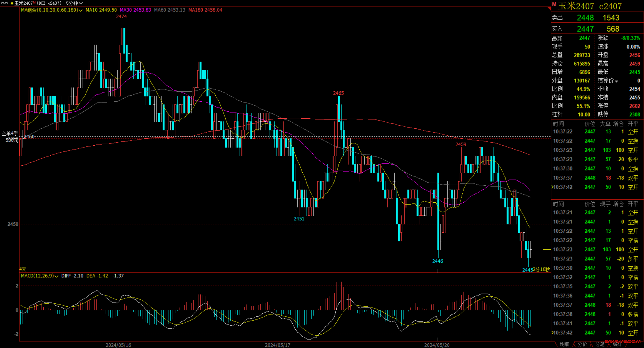Click the MA10 2449.50 legend value
Viewport: 644px width, 348px height.
[101, 10]
